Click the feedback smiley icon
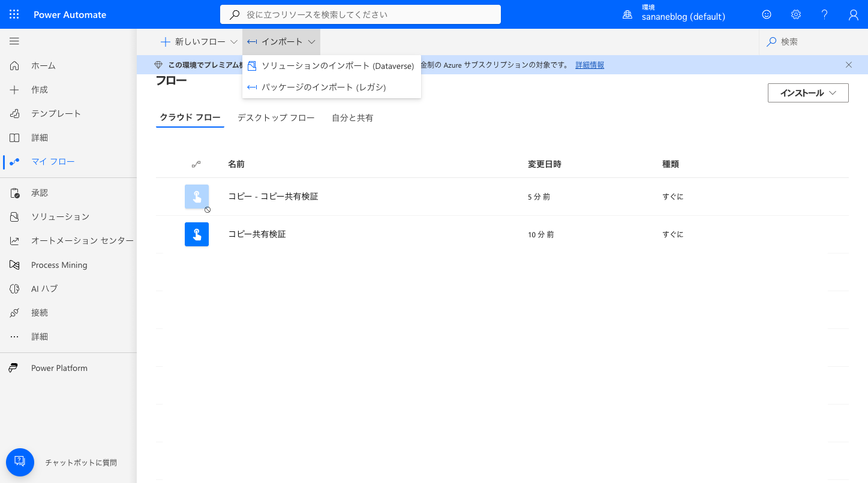868x483 pixels. tap(767, 14)
